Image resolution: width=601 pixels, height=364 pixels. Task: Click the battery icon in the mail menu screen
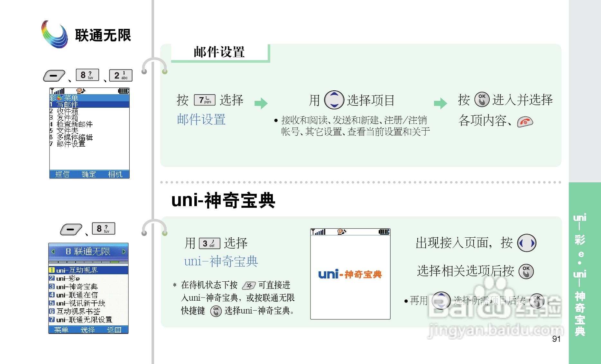click(124, 91)
